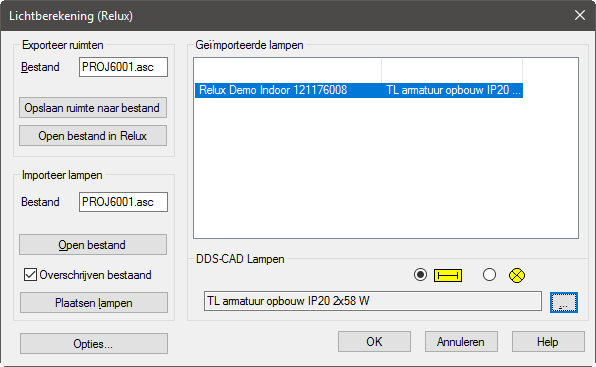Click Bestand field under Exporteer ruimten
This screenshot has height=367, width=596.
click(123, 67)
